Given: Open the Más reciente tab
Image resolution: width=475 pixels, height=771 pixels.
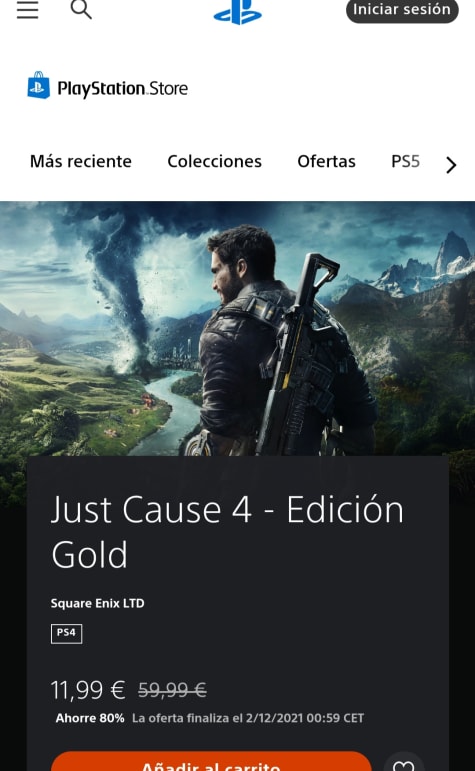Looking at the screenshot, I should pos(81,161).
